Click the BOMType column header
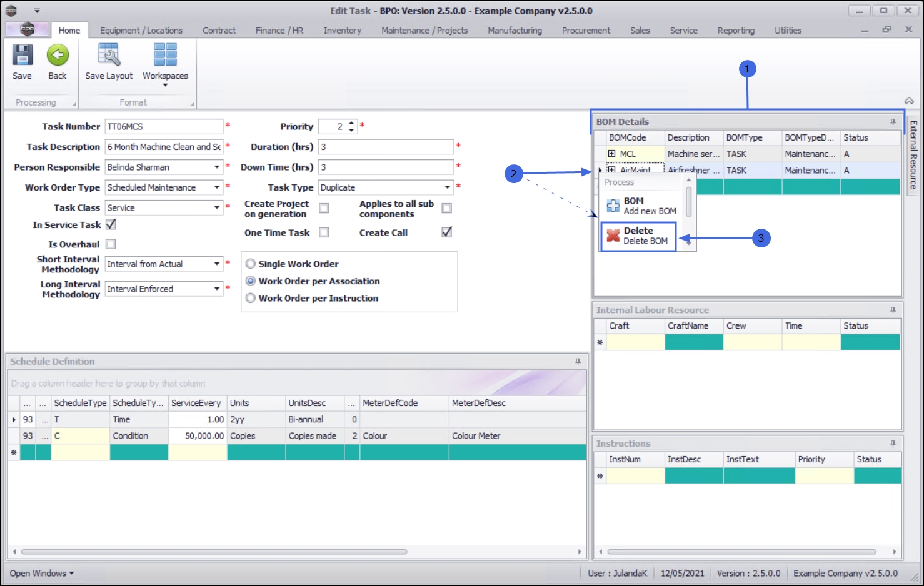The width and height of the screenshot is (924, 586). 753,138
